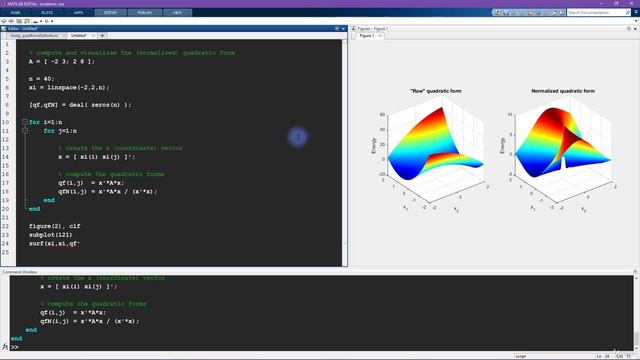Open the APPS ribbon tab
This screenshot has width=640, height=360.
78,13
